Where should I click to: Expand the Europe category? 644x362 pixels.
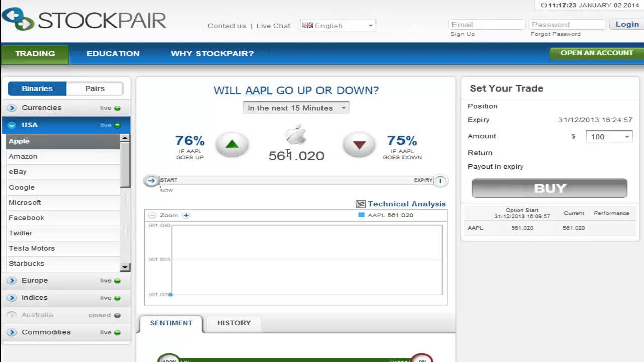pyautogui.click(x=12, y=280)
